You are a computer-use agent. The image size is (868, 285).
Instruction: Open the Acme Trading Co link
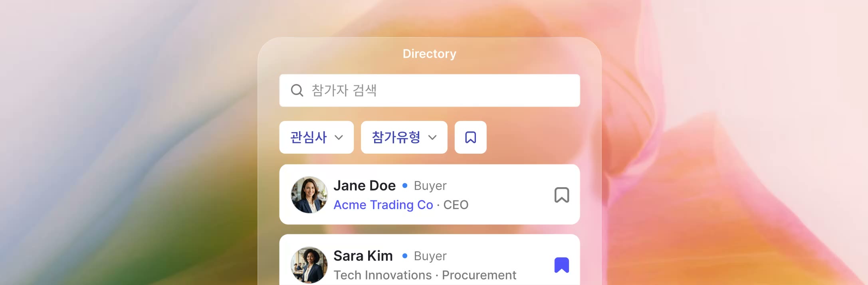(x=383, y=205)
